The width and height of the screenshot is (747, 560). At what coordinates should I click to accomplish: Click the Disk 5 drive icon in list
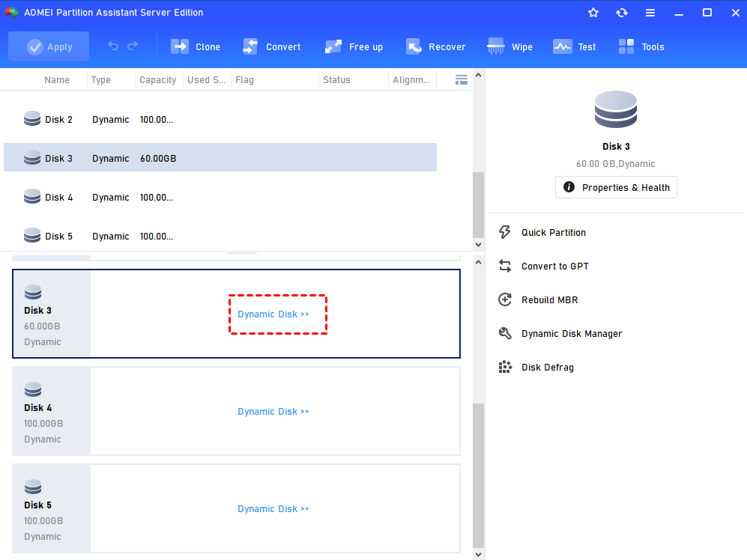coord(32,235)
